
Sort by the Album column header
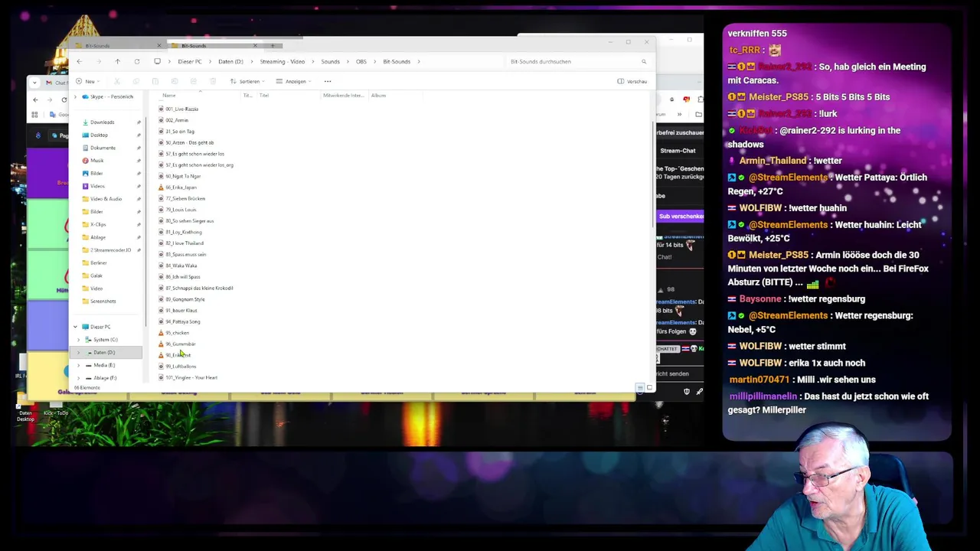click(x=378, y=96)
